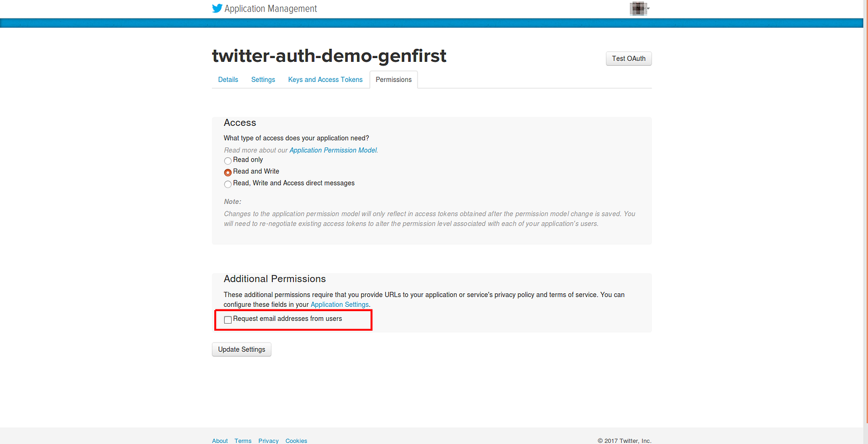Open the Terms footer link
The image size is (868, 444).
click(243, 441)
